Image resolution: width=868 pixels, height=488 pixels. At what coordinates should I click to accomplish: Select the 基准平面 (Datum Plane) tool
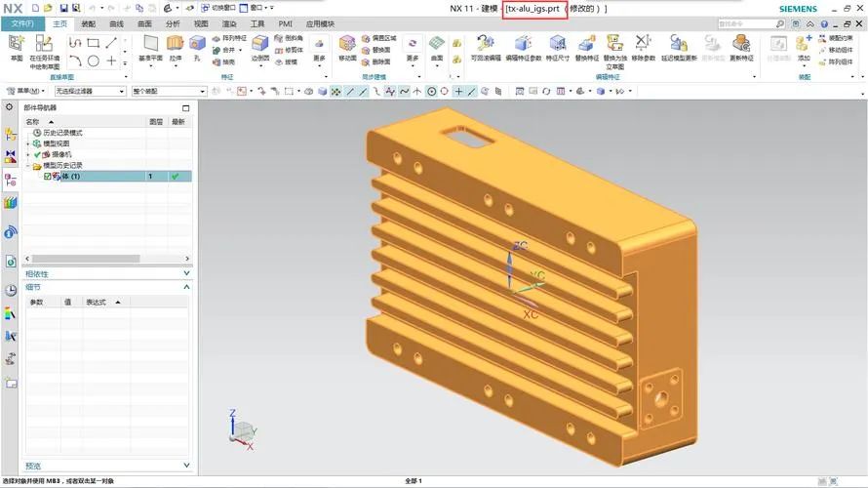click(150, 46)
